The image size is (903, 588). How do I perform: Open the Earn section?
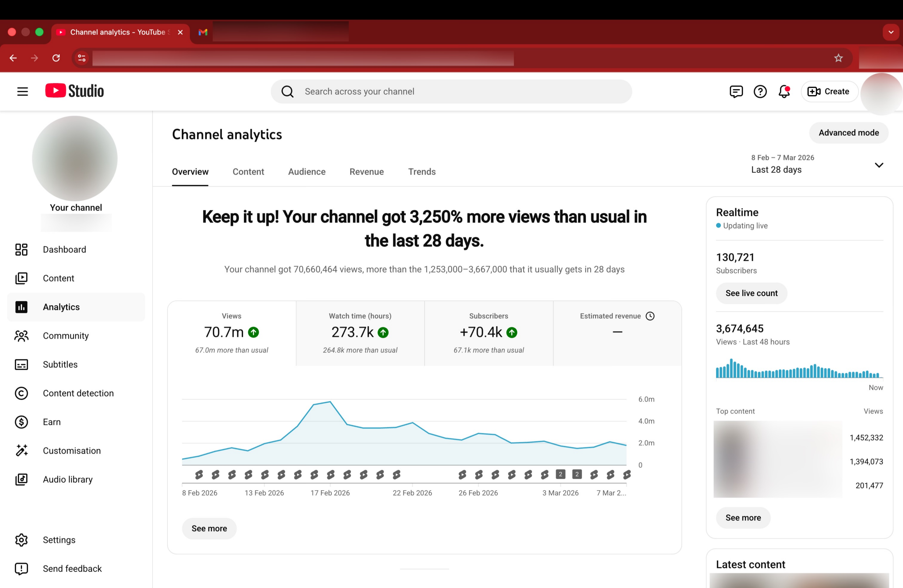coord(76,422)
